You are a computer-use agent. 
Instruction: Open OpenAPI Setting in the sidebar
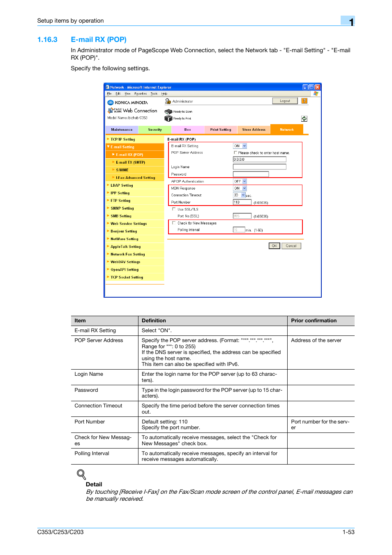click(x=135, y=270)
